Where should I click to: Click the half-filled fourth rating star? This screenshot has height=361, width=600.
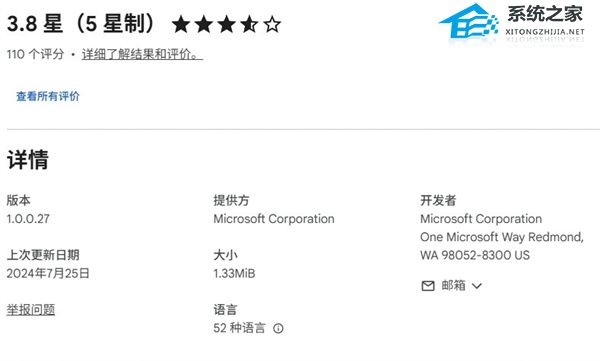coord(249,25)
